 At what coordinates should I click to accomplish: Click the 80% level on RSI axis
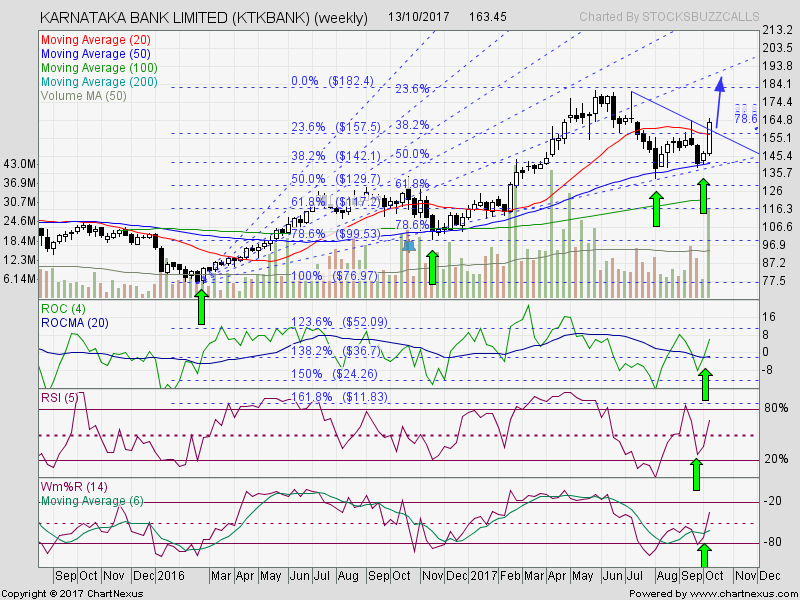(x=776, y=408)
